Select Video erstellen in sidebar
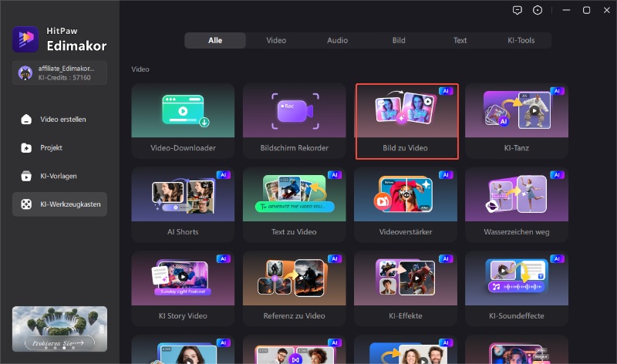Screen dimensions: 617x364 [59, 120]
